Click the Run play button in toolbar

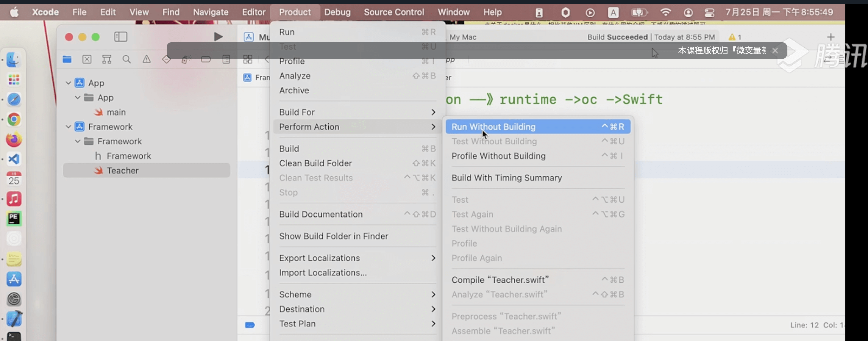[x=218, y=37]
